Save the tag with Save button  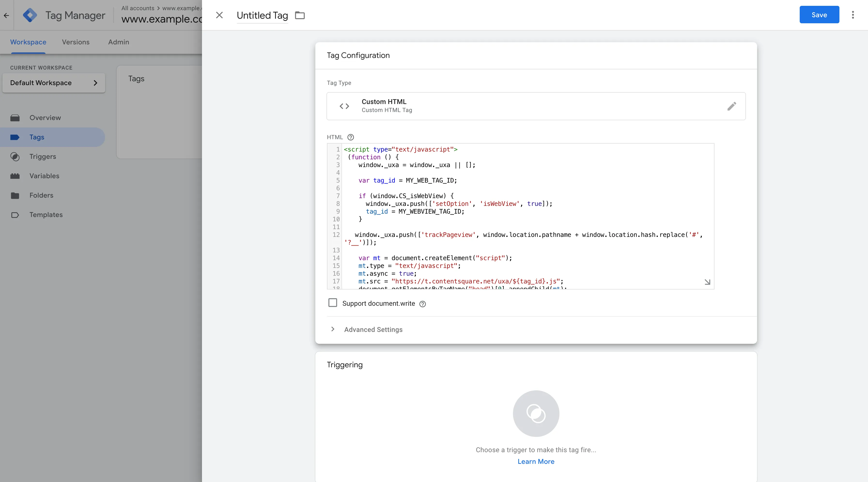[x=819, y=15]
